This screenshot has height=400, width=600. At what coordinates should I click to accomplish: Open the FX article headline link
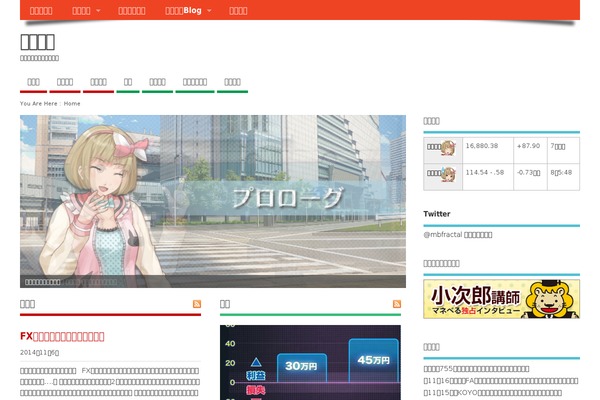[x=62, y=336]
